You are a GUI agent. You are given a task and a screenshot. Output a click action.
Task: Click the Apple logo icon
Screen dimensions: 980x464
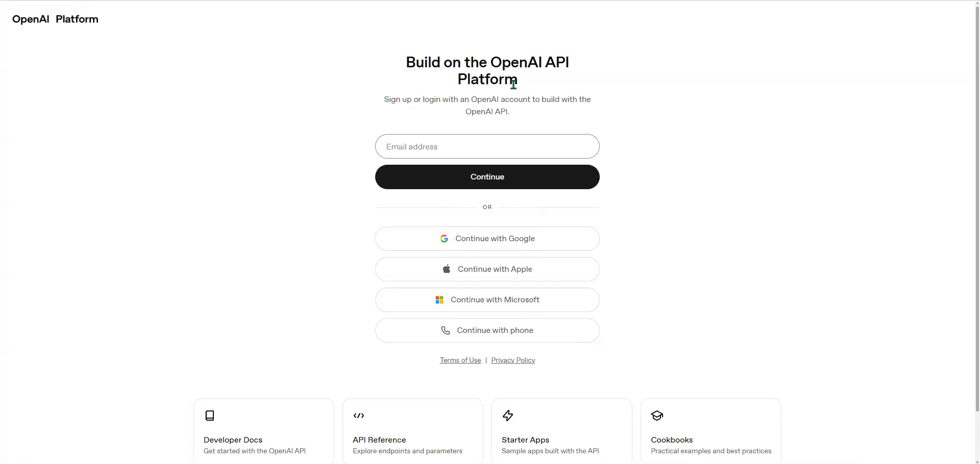pos(447,269)
